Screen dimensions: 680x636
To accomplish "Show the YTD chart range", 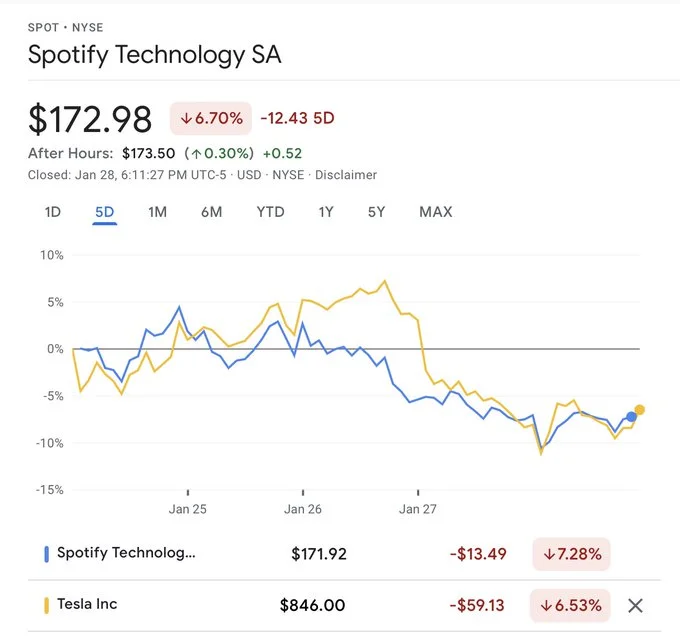I will click(270, 212).
